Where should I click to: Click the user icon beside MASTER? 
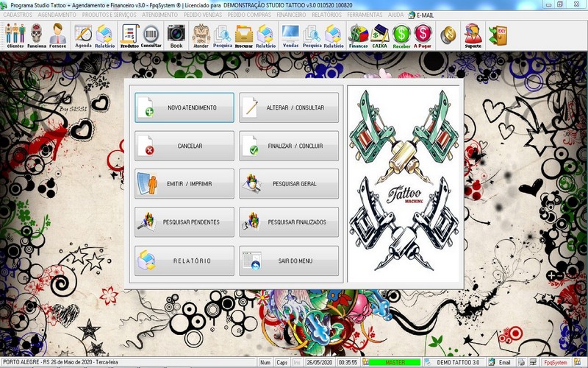[365, 362]
